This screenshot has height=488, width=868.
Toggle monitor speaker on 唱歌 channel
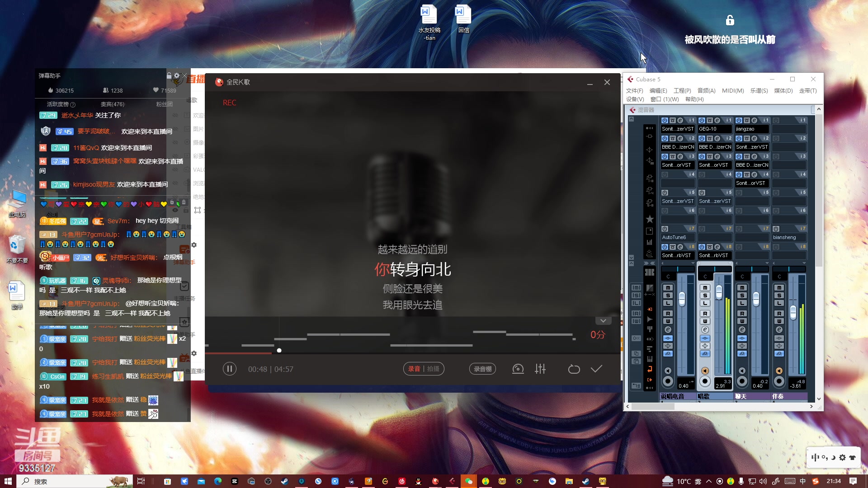point(705,371)
